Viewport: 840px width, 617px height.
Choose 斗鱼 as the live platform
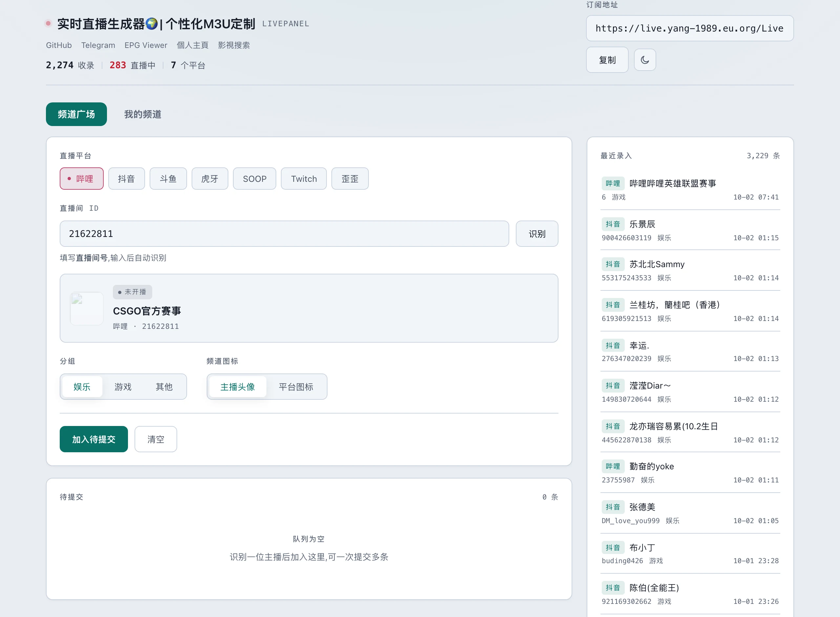tap(168, 179)
